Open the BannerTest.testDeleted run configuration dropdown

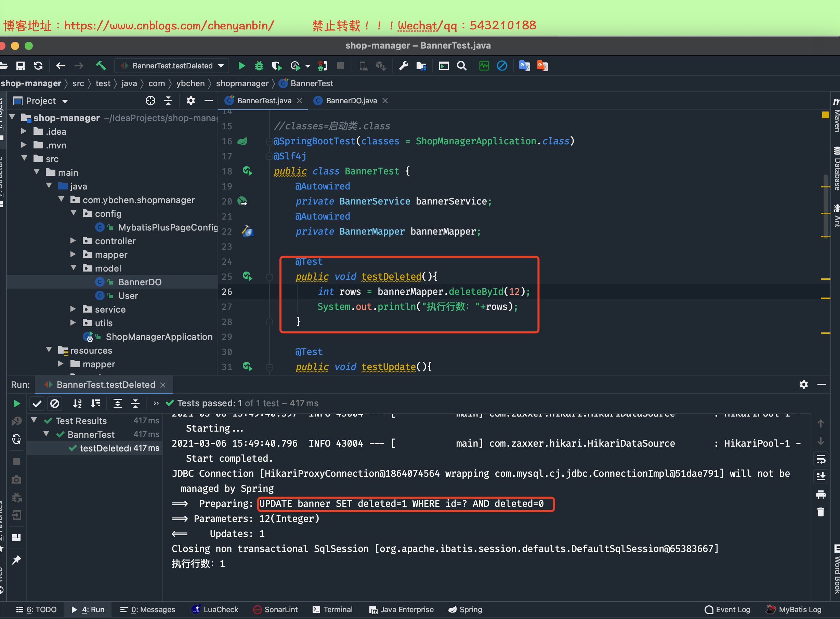(x=221, y=66)
